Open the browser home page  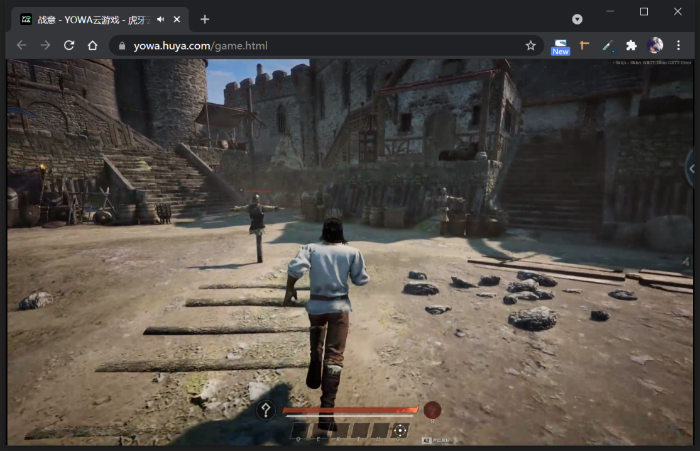[x=92, y=45]
